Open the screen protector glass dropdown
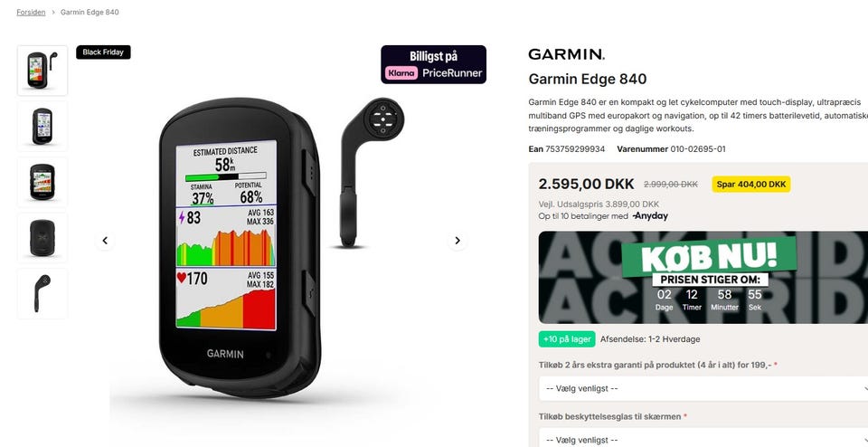 703,440
